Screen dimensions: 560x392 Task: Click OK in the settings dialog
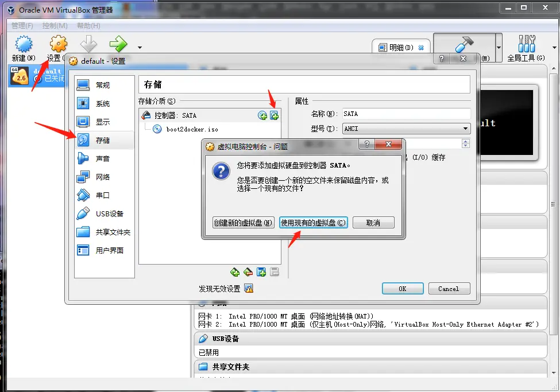[403, 289]
